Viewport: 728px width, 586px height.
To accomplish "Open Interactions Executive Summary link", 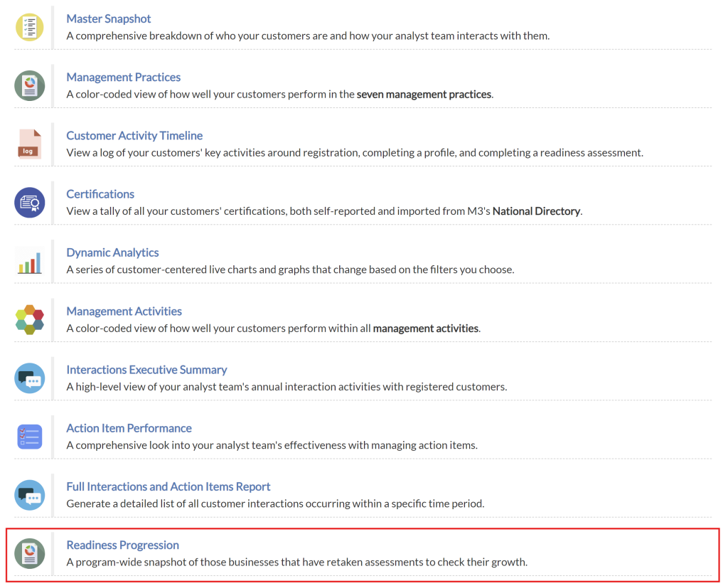I will tap(146, 369).
